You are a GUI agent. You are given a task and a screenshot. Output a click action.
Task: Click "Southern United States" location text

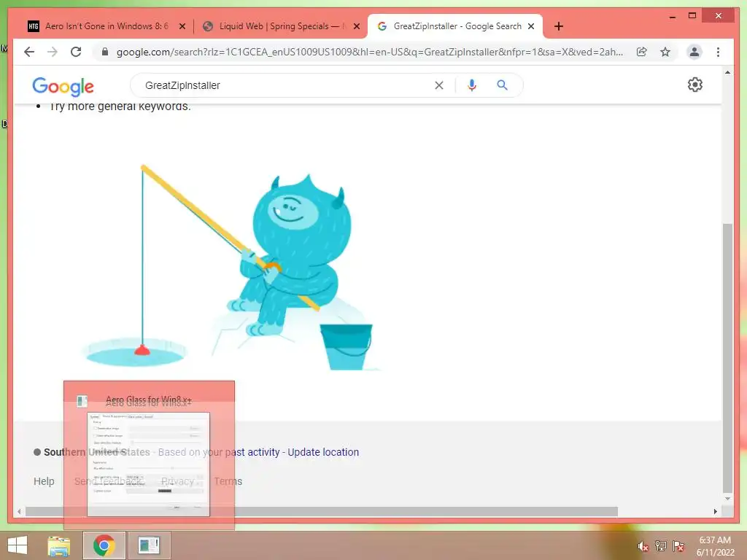[97, 452]
